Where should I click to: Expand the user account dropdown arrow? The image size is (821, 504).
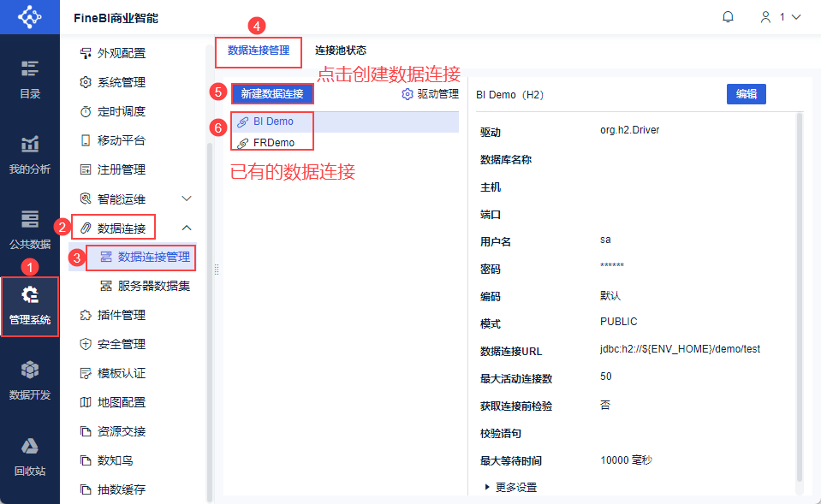(x=796, y=17)
